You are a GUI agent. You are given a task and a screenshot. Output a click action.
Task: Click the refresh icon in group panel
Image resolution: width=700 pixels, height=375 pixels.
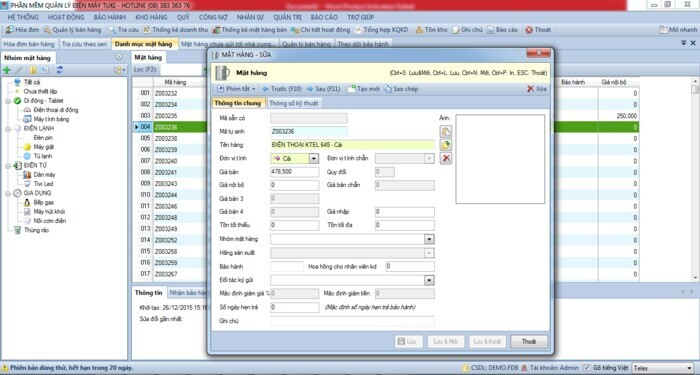59,70
